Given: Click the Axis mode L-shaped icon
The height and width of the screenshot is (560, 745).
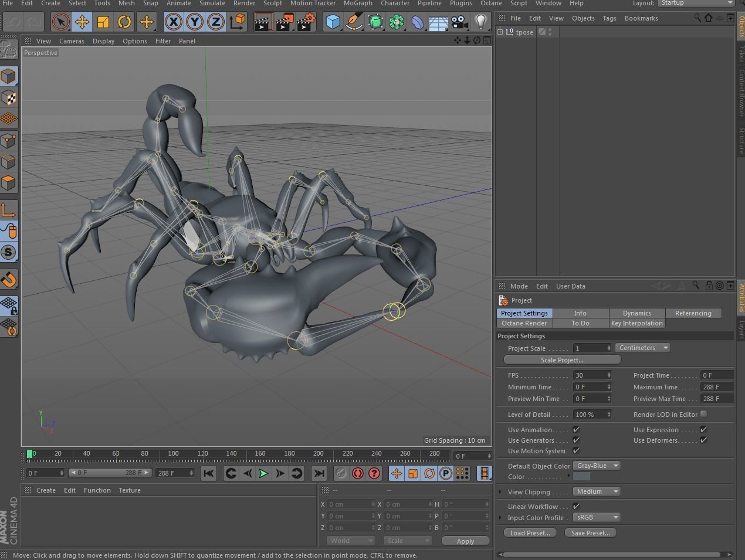Looking at the screenshot, I should (x=9, y=209).
